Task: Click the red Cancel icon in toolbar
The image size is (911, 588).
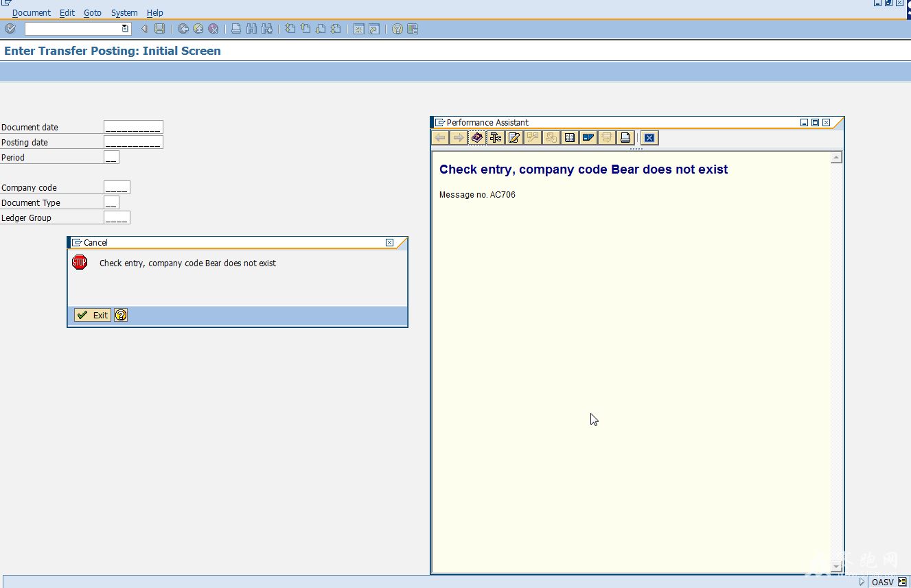Action: [214, 29]
